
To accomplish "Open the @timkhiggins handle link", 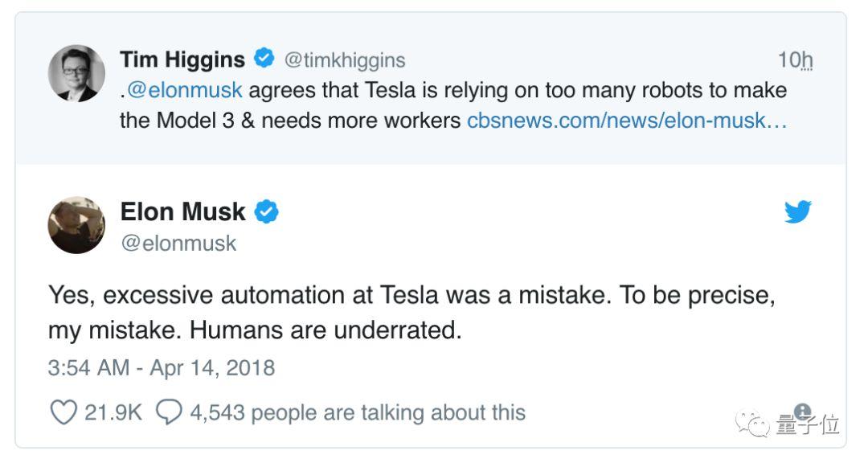I will [345, 60].
